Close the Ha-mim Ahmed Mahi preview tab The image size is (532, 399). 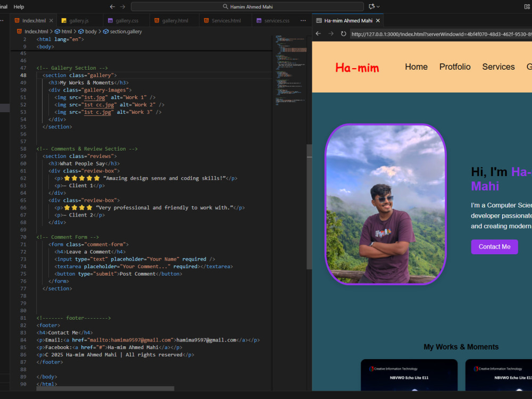pyautogui.click(x=378, y=20)
